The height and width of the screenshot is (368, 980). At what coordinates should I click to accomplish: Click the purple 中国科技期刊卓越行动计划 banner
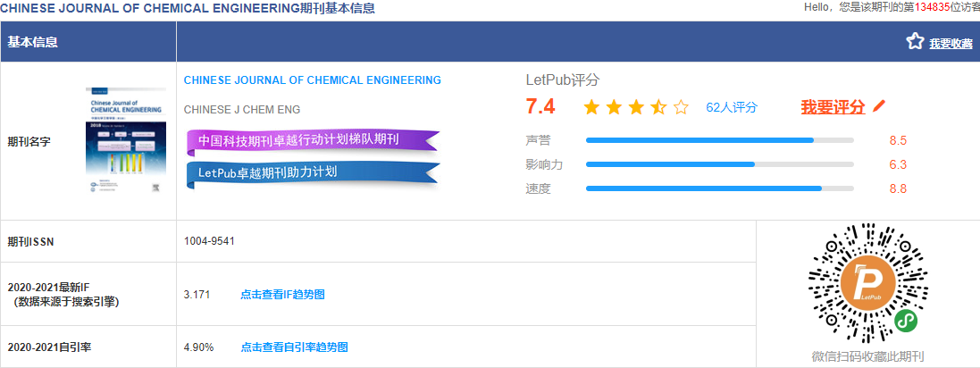[x=312, y=141]
